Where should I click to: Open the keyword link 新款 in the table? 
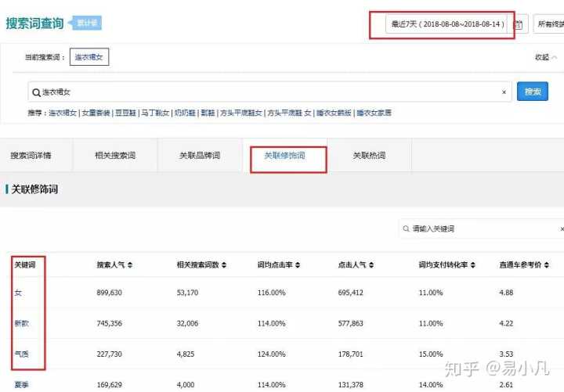(x=21, y=323)
